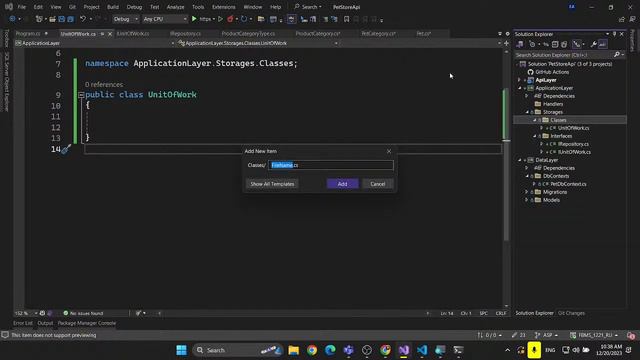
Task: Collapse the ApplicationLayer project node
Action: pos(519,88)
